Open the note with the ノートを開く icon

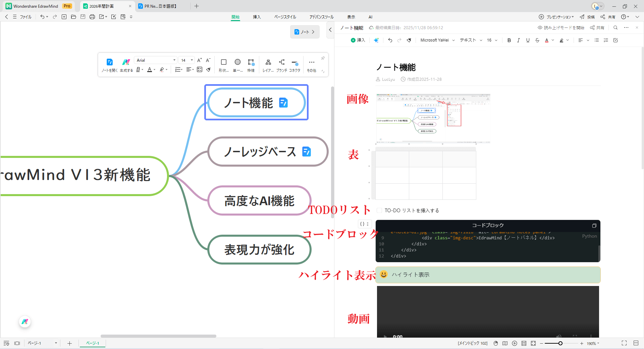click(x=109, y=64)
